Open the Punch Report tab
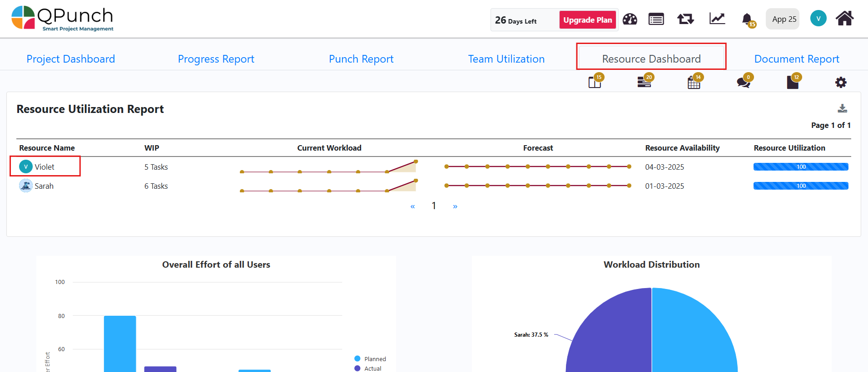Image resolution: width=868 pixels, height=372 pixels. click(361, 59)
